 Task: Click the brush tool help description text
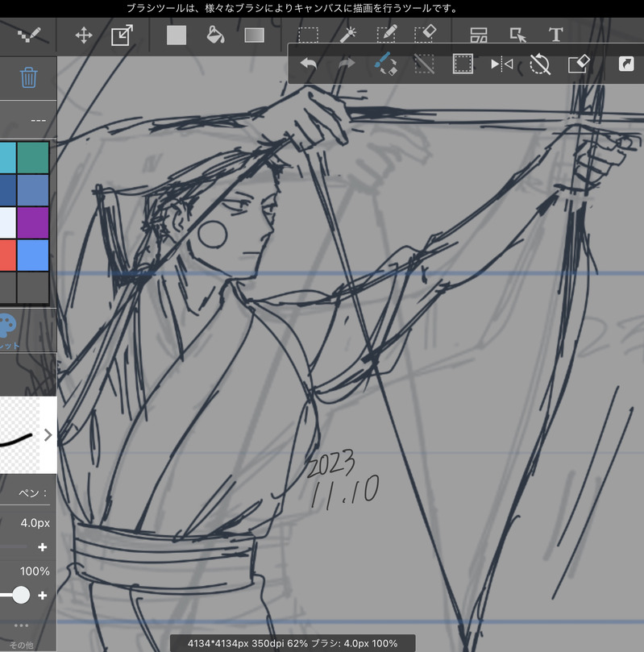(x=292, y=8)
